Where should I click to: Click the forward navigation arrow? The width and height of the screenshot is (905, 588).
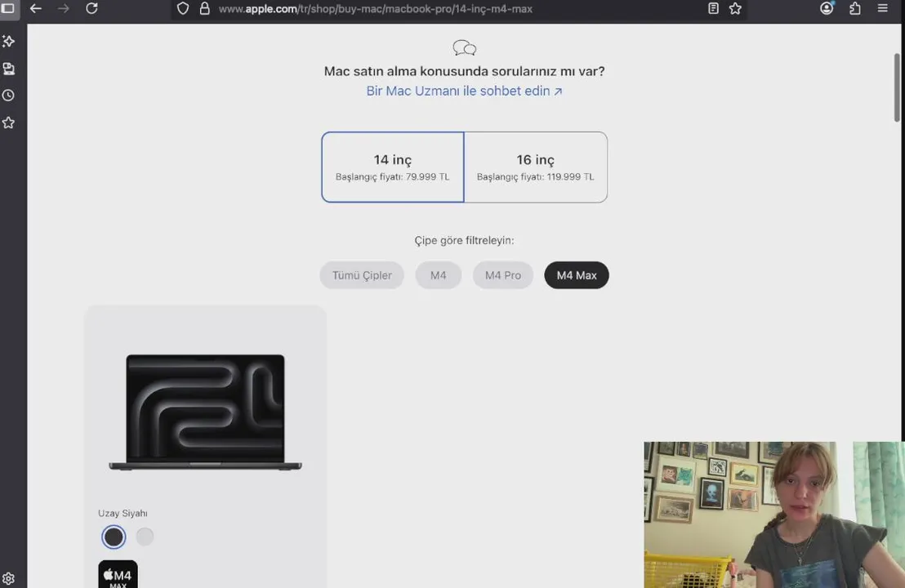pos(64,9)
